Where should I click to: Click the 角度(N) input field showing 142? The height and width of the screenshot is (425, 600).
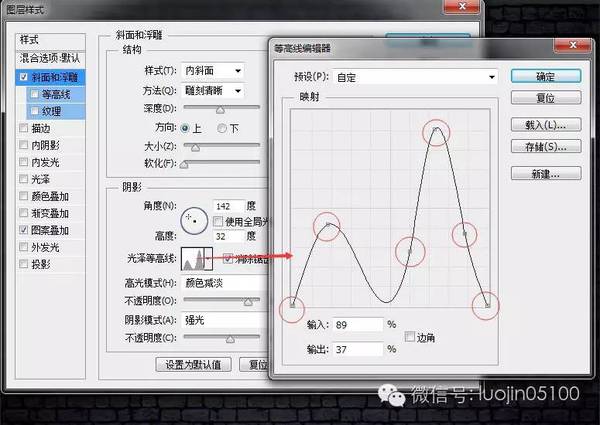click(228, 206)
